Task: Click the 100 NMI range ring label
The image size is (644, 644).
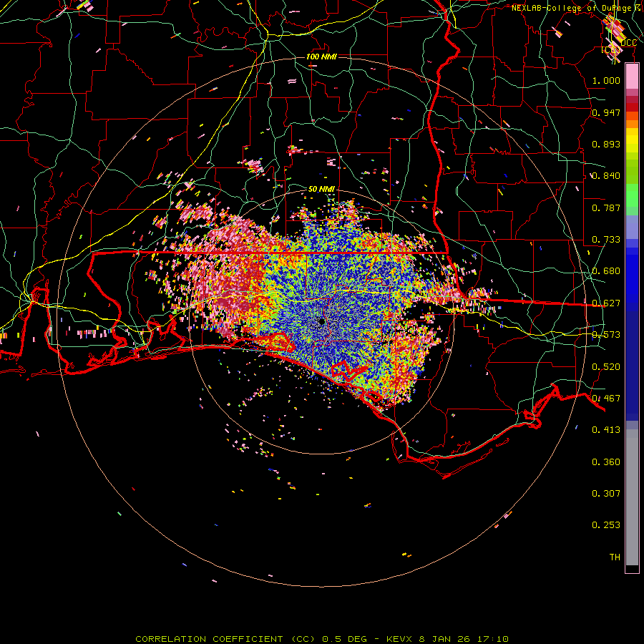Action: [x=321, y=57]
